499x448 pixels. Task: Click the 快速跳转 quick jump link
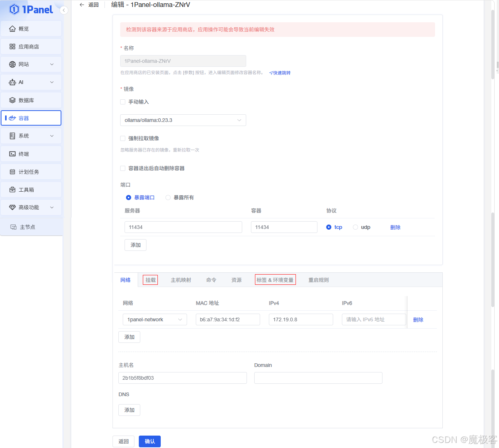pos(280,73)
